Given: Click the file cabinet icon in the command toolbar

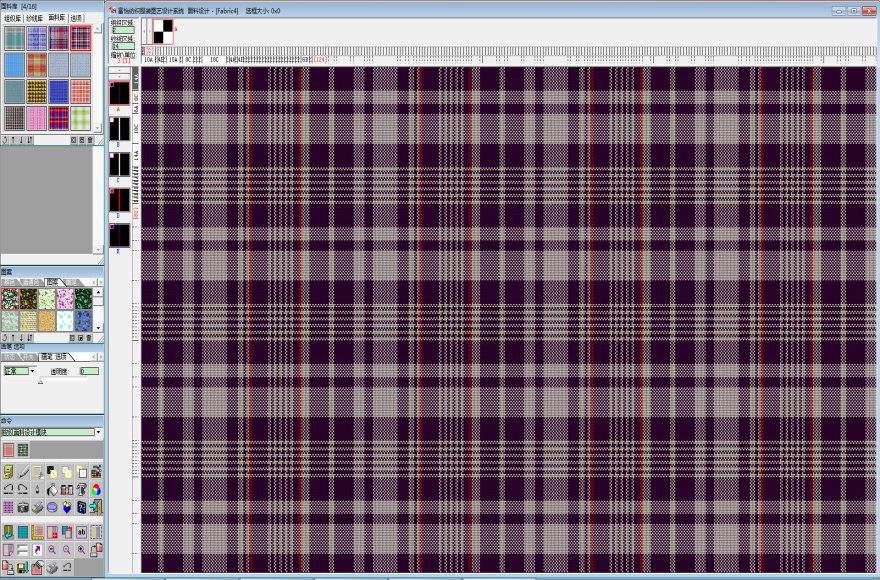Looking at the screenshot, I should point(8,471).
